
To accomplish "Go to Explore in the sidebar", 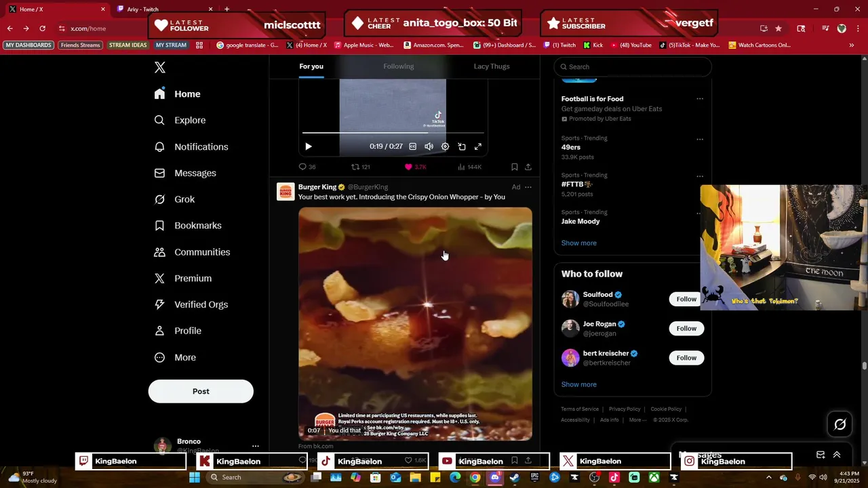I will [180, 120].
